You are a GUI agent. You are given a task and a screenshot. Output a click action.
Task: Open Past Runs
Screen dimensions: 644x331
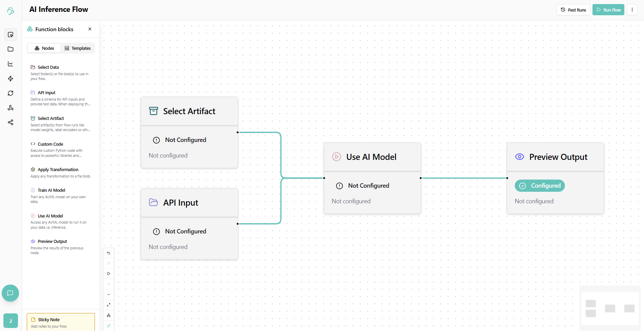[x=573, y=10]
